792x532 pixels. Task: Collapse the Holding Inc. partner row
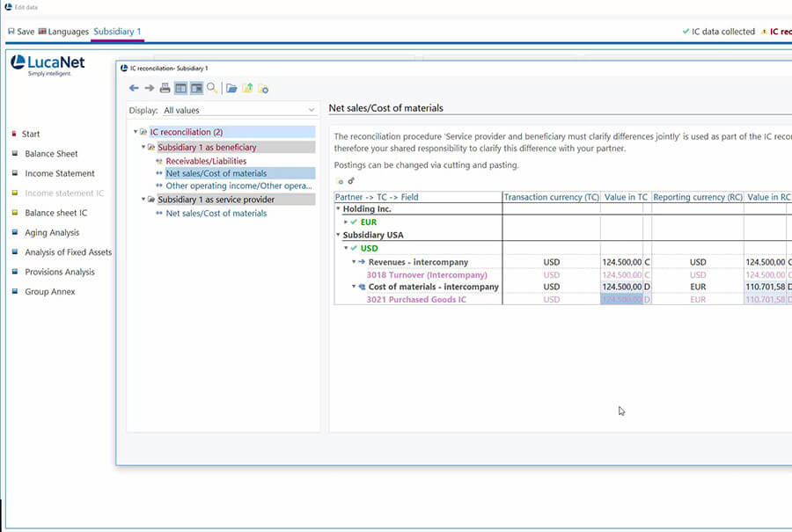(338, 208)
